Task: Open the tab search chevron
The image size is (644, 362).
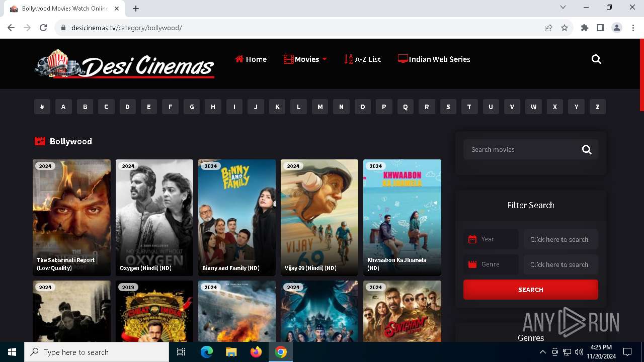Action: pos(563,7)
